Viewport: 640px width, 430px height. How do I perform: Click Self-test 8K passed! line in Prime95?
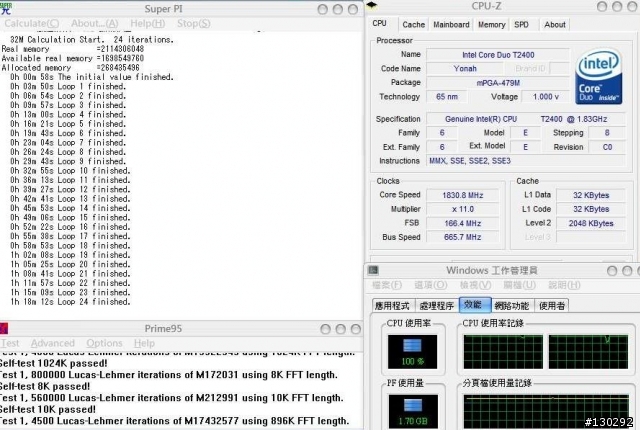tap(45, 386)
